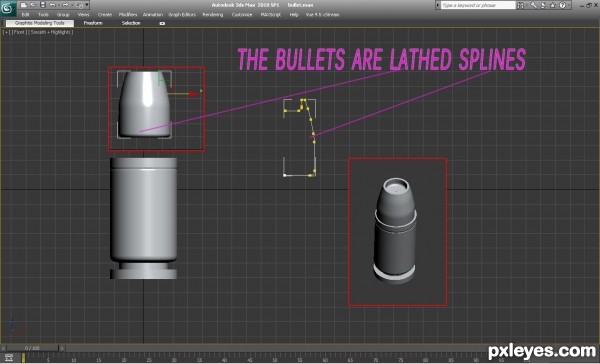Open the Group menu
600x364 pixels.
pos(63,15)
